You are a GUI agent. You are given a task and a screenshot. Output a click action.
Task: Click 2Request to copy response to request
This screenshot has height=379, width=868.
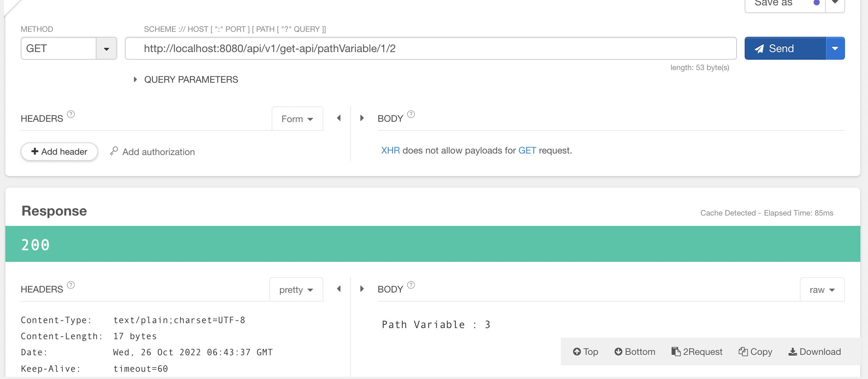(697, 352)
